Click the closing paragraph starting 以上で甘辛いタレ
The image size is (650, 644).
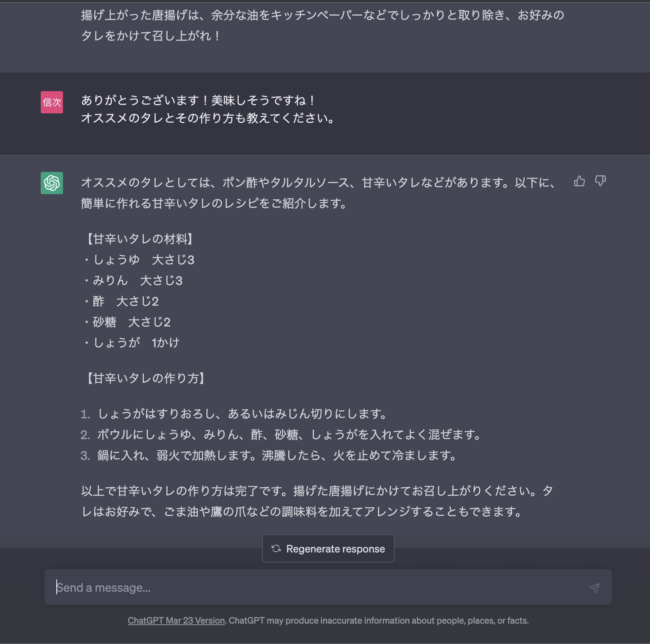pyautogui.click(x=317, y=501)
